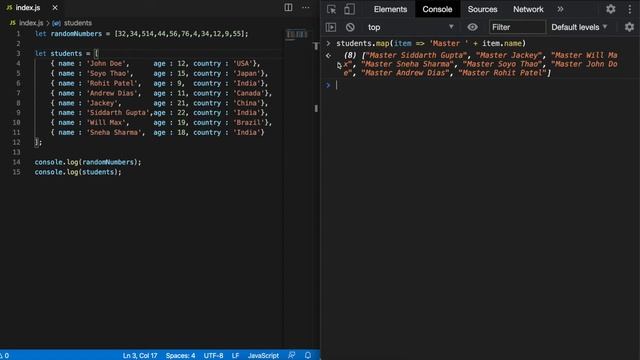Switch to the Elements tab

[x=390, y=9]
